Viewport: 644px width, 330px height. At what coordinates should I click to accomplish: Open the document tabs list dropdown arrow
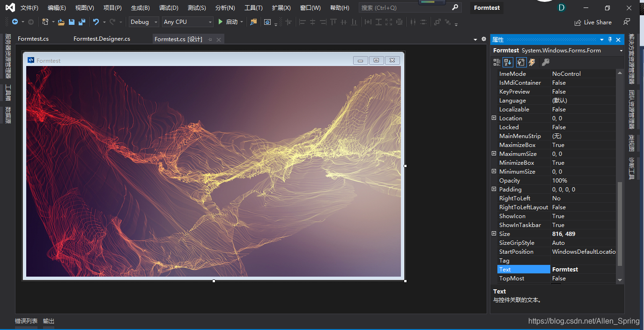(476, 39)
